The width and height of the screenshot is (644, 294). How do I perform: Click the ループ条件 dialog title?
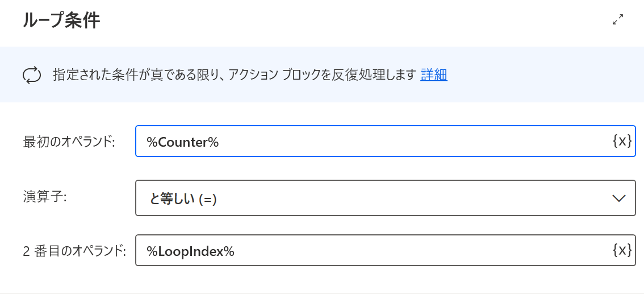click(61, 20)
